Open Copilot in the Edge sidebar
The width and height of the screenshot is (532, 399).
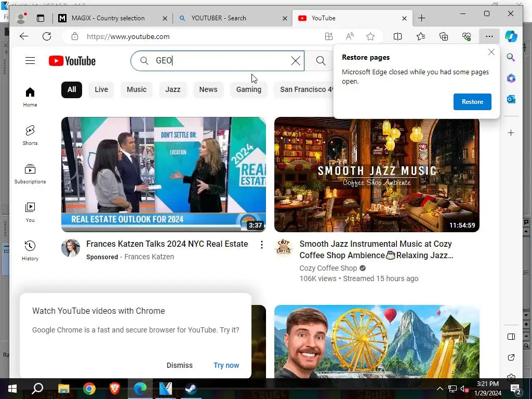tap(511, 36)
